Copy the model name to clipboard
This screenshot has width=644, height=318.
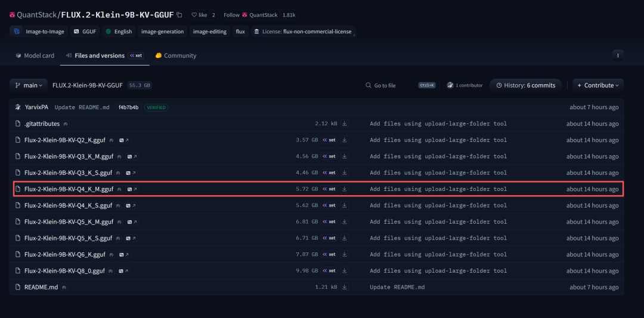point(179,15)
